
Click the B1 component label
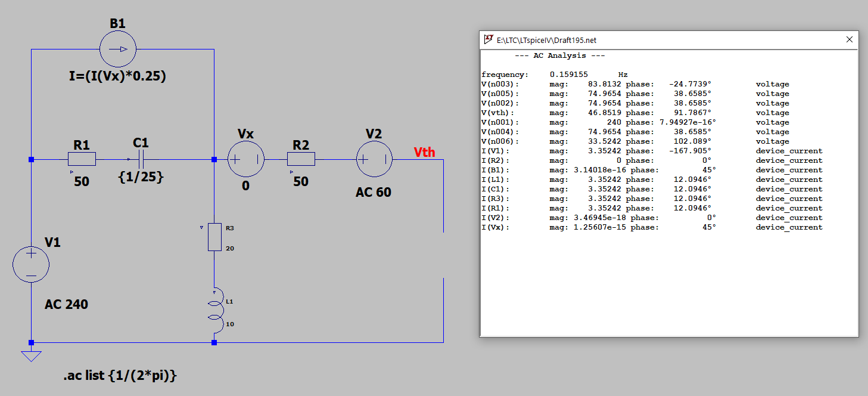tap(117, 23)
